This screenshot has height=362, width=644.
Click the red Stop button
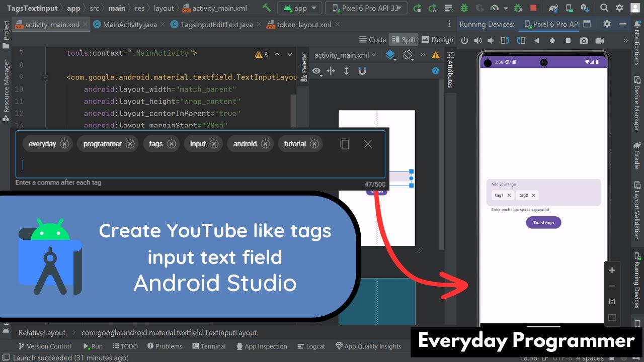click(533, 8)
